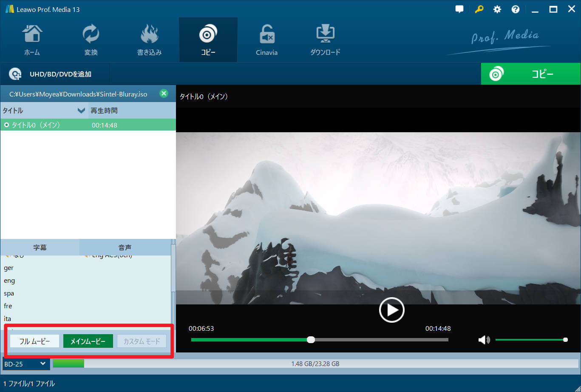Screen dimensions: 581x392
Task: Click the video preview frame
Action: tap(378, 218)
